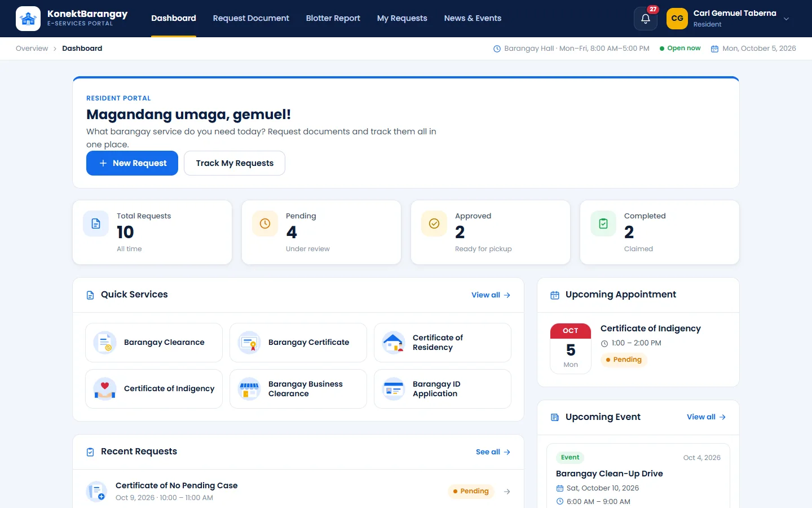Click View all in Quick Services
This screenshot has height=508, width=812.
pyautogui.click(x=491, y=295)
